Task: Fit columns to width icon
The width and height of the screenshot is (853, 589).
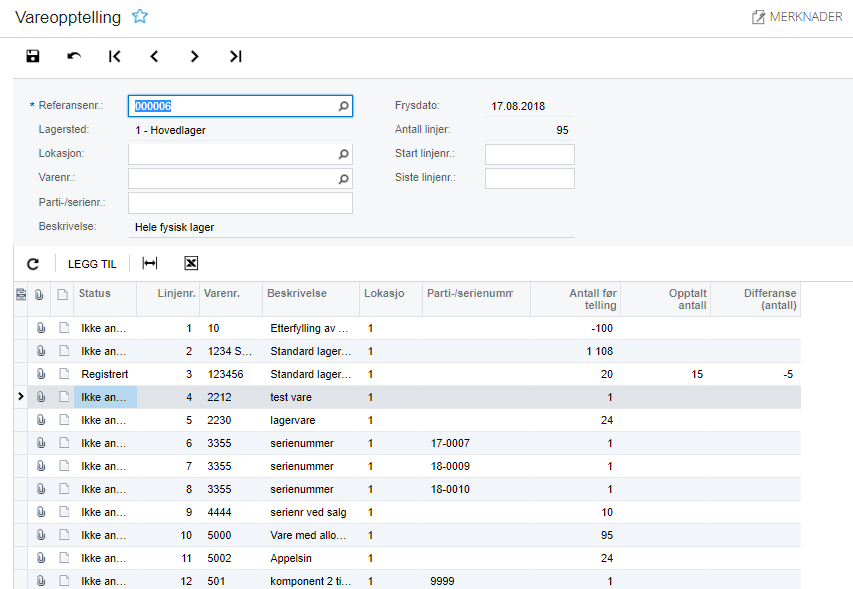Action: coord(150,263)
